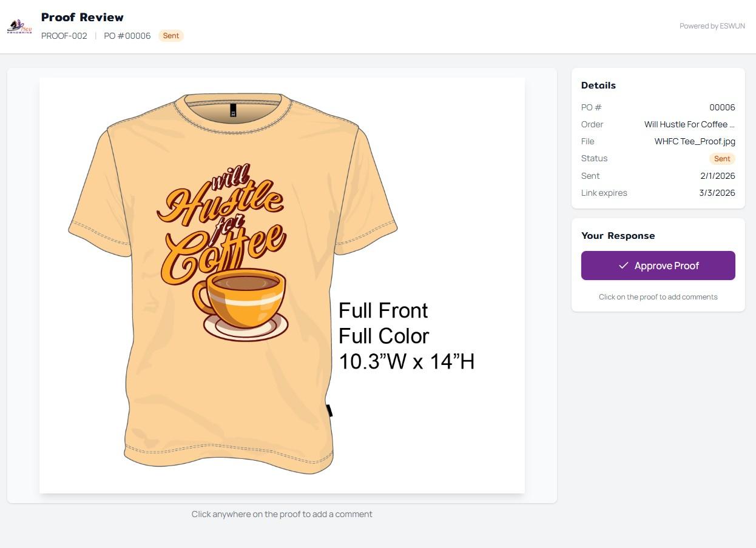
Task: Click the PO #00006 label in the header
Action: (x=127, y=36)
